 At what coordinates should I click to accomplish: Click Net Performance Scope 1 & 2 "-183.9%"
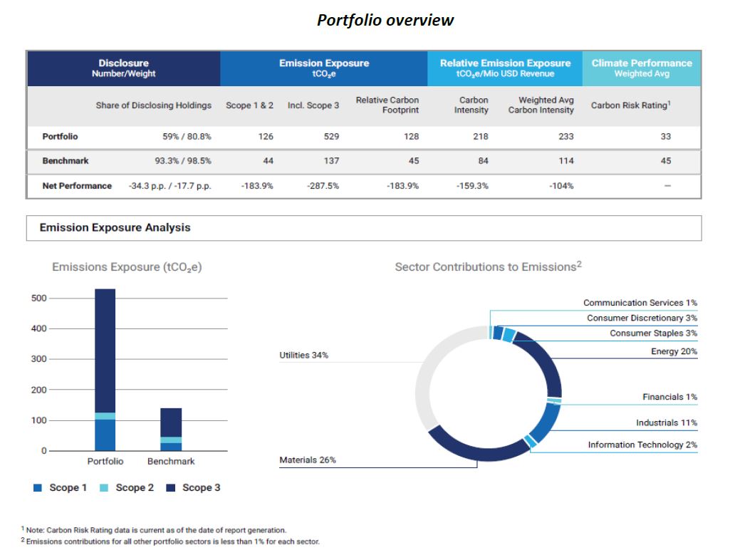tap(257, 186)
